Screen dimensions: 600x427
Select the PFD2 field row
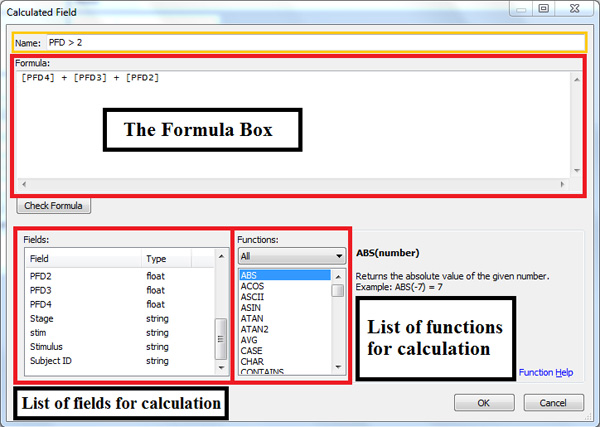click(x=120, y=276)
